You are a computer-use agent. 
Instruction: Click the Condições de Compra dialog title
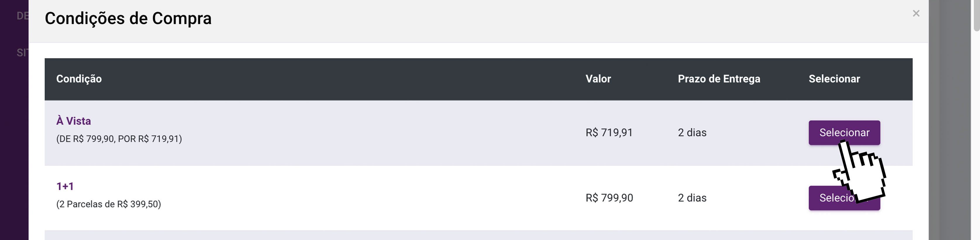[x=128, y=18]
